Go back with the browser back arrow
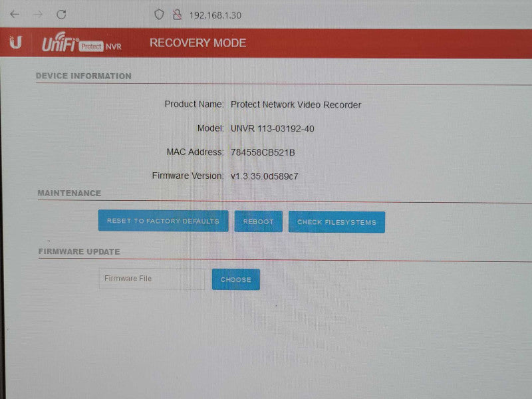This screenshot has height=399, width=532. (14, 14)
